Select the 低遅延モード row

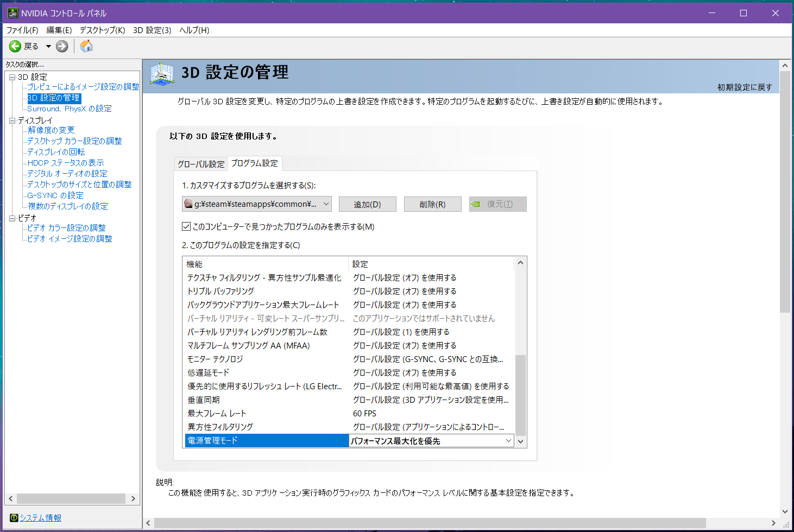tap(350, 373)
